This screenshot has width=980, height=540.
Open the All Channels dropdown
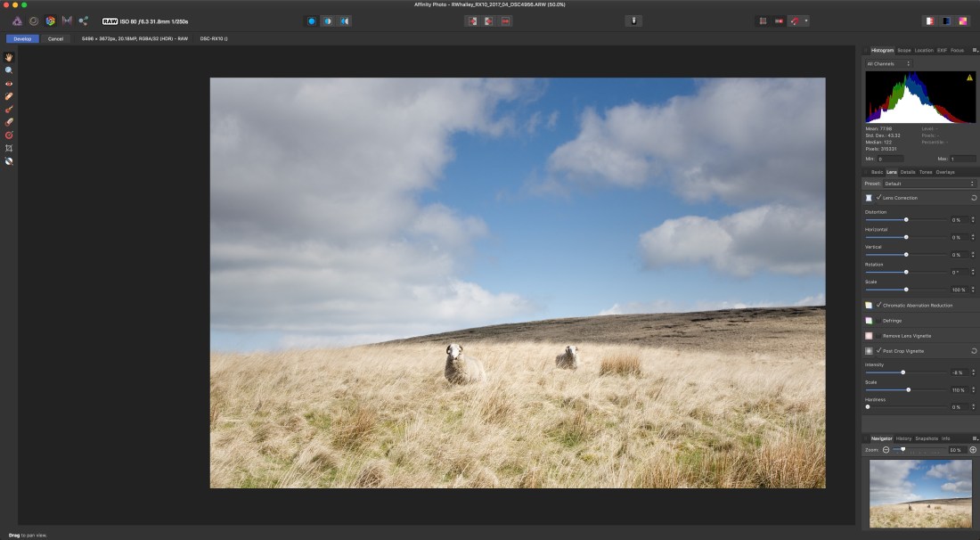click(x=891, y=63)
